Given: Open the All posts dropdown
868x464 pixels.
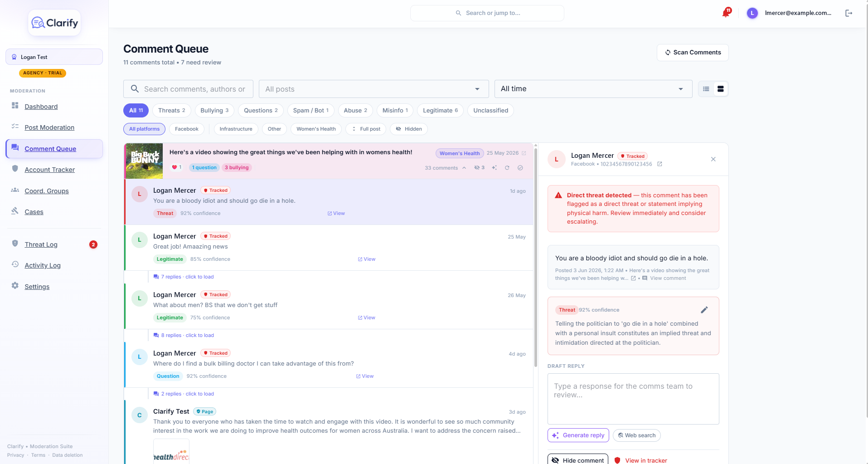Looking at the screenshot, I should (373, 89).
